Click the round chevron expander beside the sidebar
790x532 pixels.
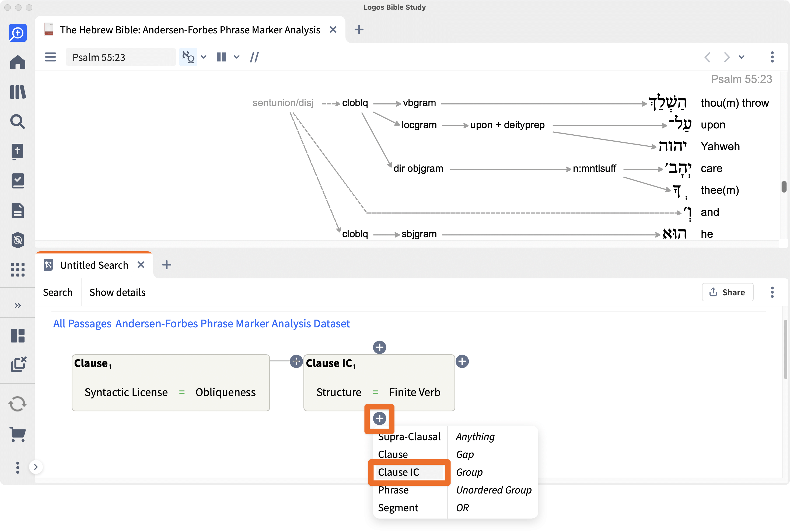(x=36, y=467)
